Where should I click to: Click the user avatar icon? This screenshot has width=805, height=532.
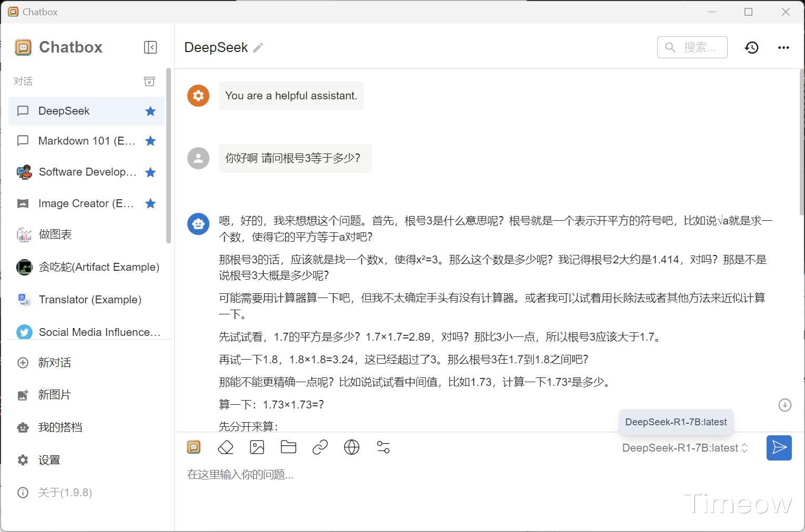tap(198, 158)
